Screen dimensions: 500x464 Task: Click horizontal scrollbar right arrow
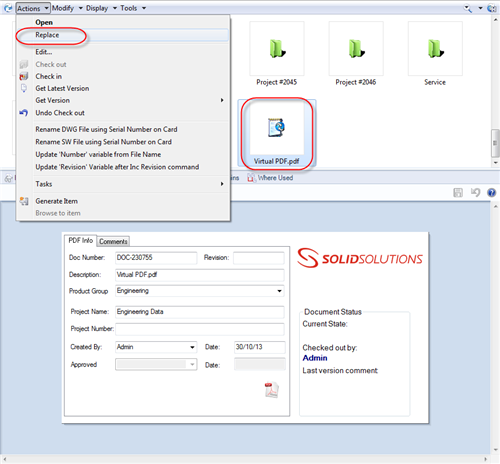[x=485, y=459]
